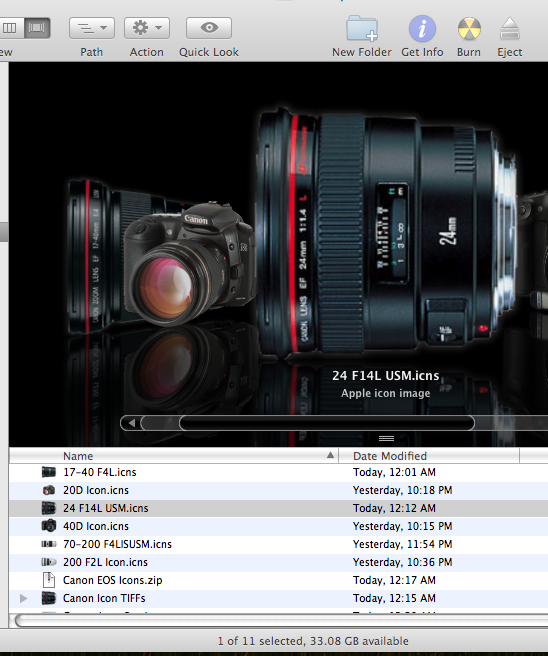Viewport: 548px width, 656px height.
Task: Click the 17-40 F4L.icns file icon
Action: click(49, 472)
